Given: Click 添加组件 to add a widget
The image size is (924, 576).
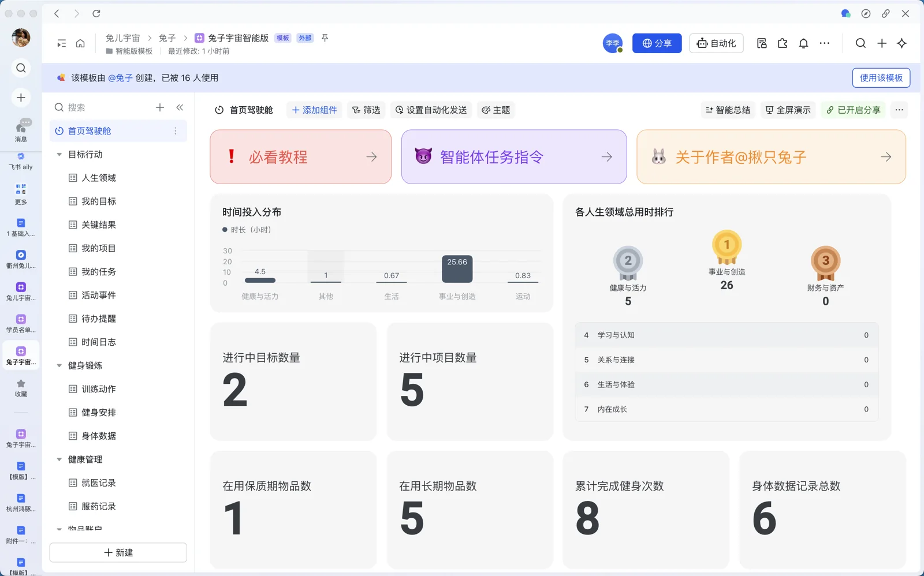Looking at the screenshot, I should pos(314,110).
